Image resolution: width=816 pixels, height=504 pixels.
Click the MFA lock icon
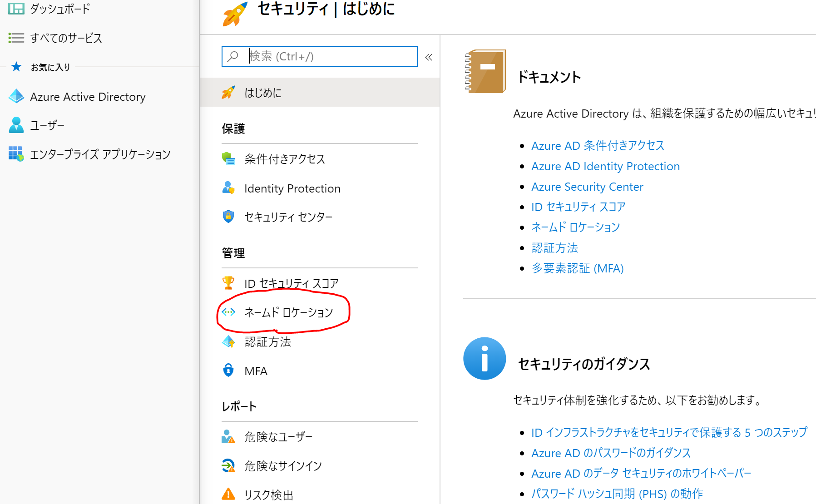point(228,371)
